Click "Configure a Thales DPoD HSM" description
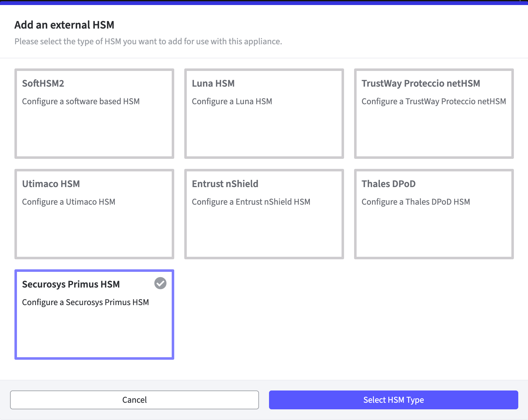Screen dimensions: 528x420 pos(416,202)
